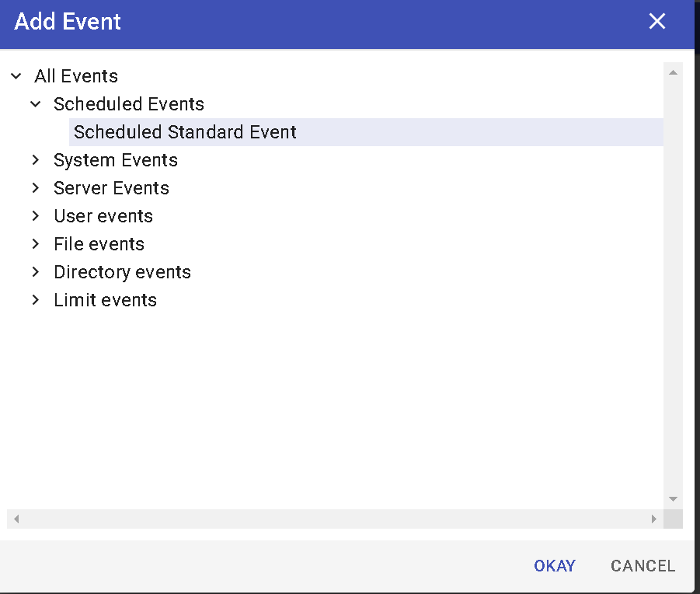The width and height of the screenshot is (700, 594).
Task: Expand the File events chevron
Action: point(36,244)
